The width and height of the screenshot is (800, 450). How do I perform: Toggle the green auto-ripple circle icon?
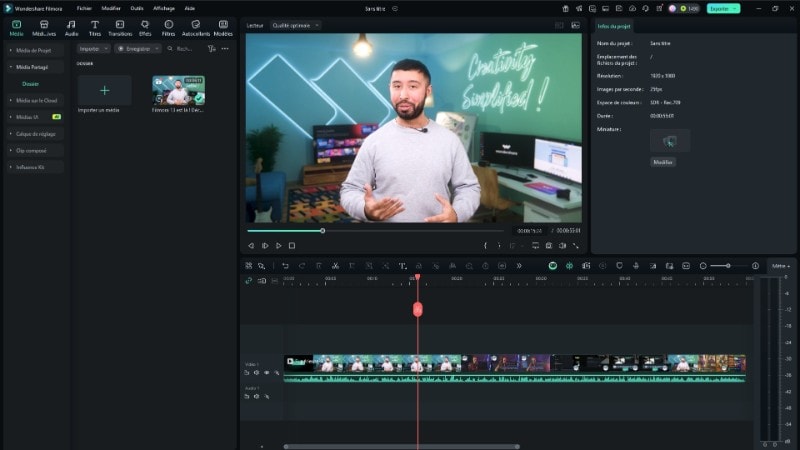[553, 266]
